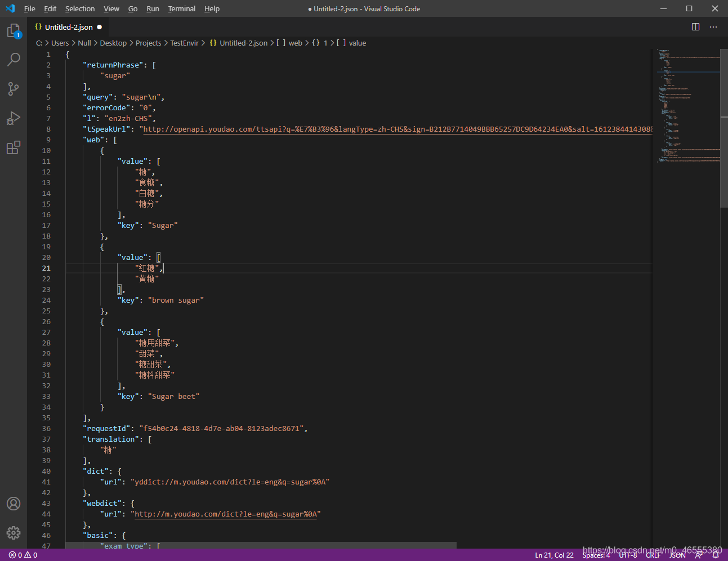This screenshot has height=561, width=728.
Task: Open the Explorer view in the activity bar
Action: coord(14,31)
